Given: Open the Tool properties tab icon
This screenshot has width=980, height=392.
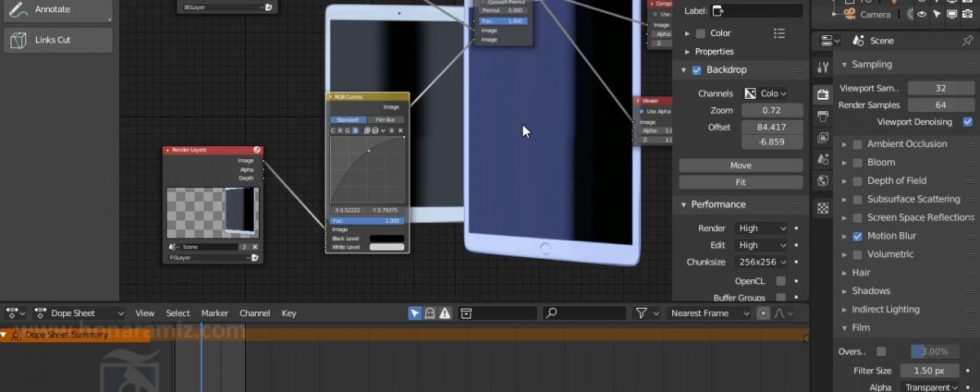Looking at the screenshot, I should (x=823, y=67).
